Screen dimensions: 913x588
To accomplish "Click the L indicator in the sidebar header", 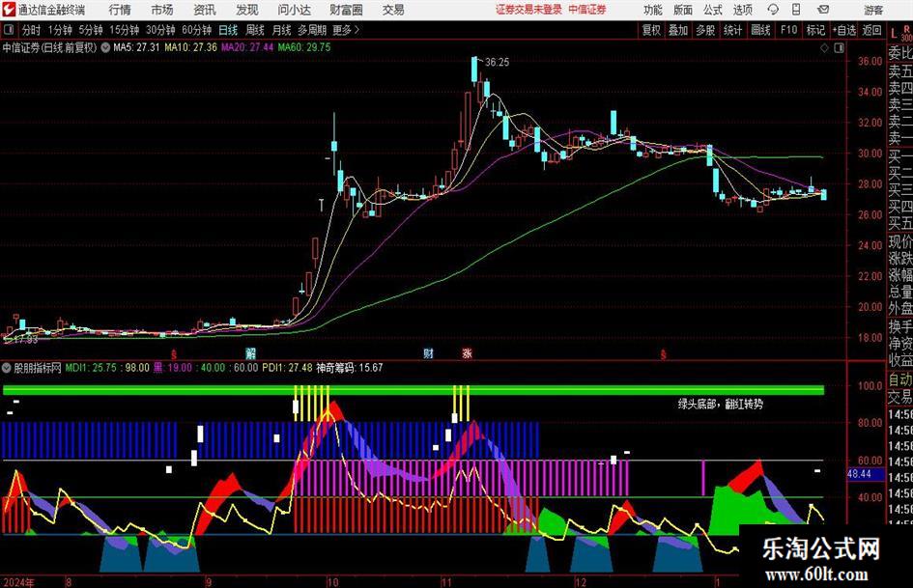I will (x=894, y=33).
